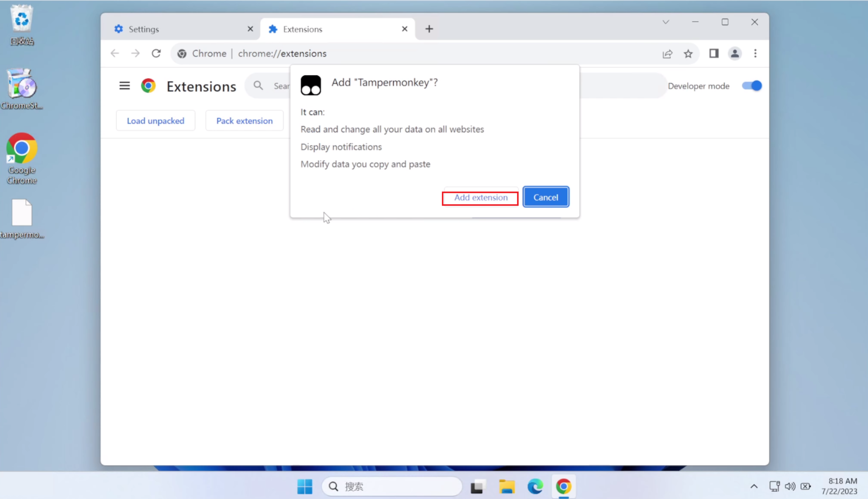Open a new browser tab
Image resolution: width=868 pixels, height=499 pixels.
point(429,29)
